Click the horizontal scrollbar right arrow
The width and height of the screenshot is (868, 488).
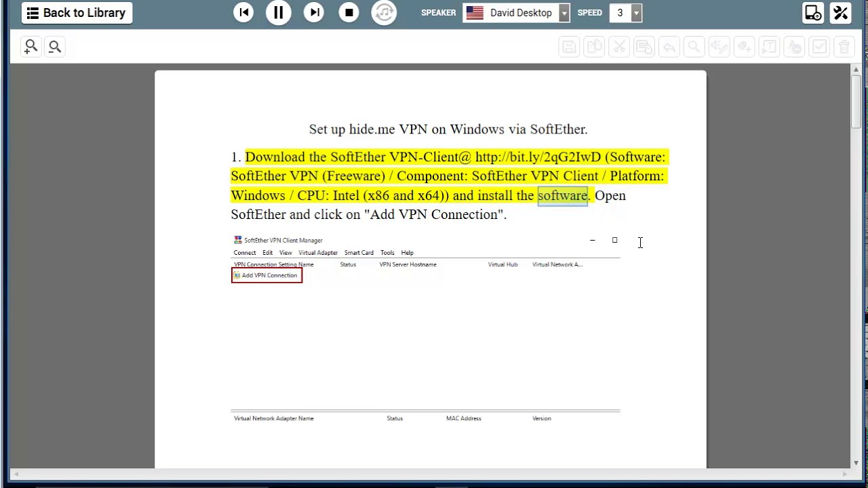coord(846,474)
